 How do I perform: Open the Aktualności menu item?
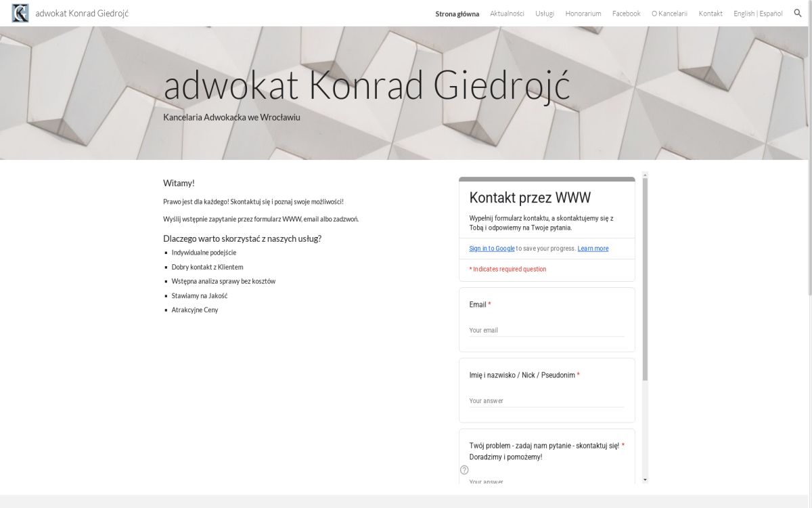pos(507,14)
